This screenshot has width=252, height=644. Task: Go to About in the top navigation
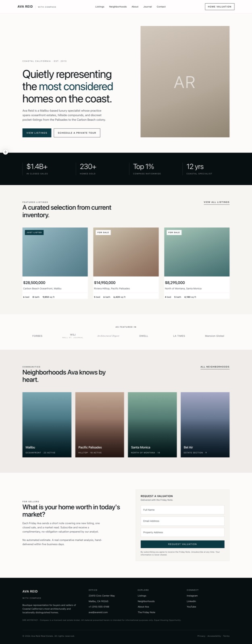pyautogui.click(x=135, y=7)
